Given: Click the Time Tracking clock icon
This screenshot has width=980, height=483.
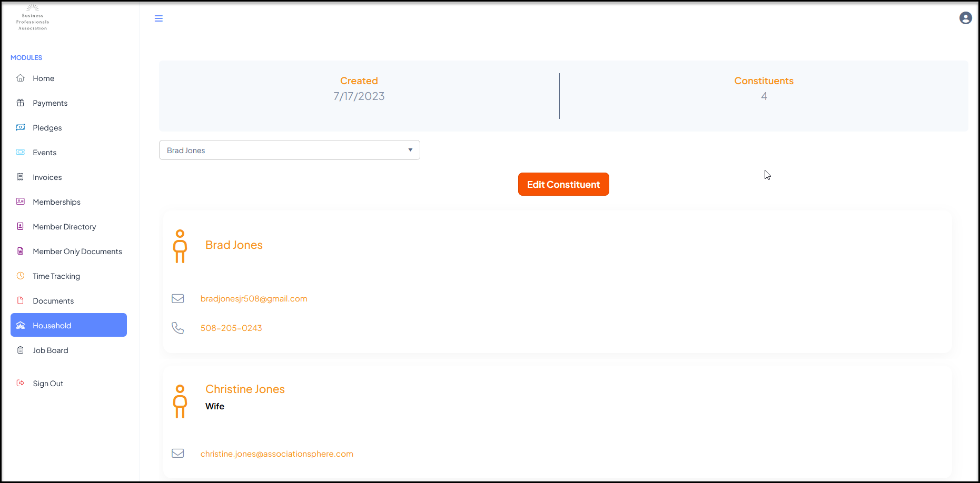Looking at the screenshot, I should click(21, 276).
